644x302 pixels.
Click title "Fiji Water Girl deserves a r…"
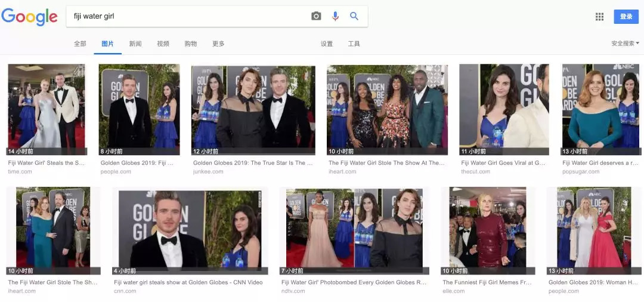coord(600,163)
